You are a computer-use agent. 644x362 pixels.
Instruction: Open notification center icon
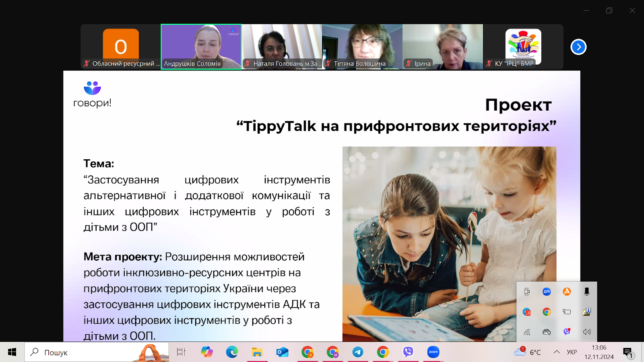click(628, 353)
